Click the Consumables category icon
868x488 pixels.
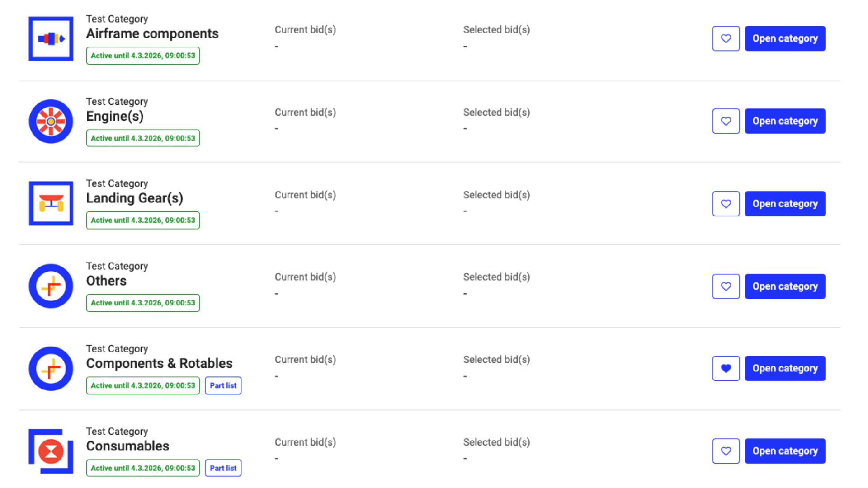(51, 451)
